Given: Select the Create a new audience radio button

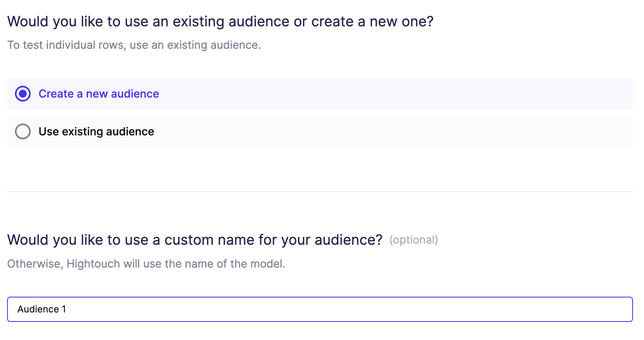Looking at the screenshot, I should pyautogui.click(x=23, y=94).
